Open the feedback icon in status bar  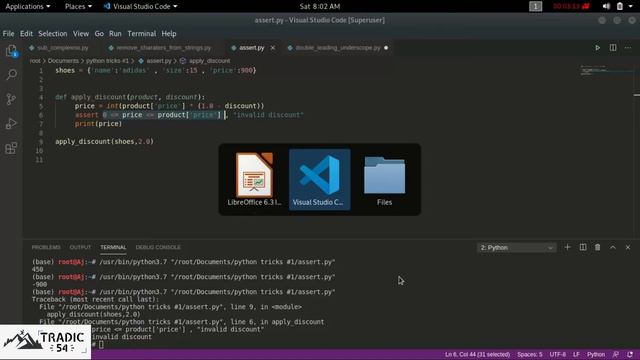616,354
